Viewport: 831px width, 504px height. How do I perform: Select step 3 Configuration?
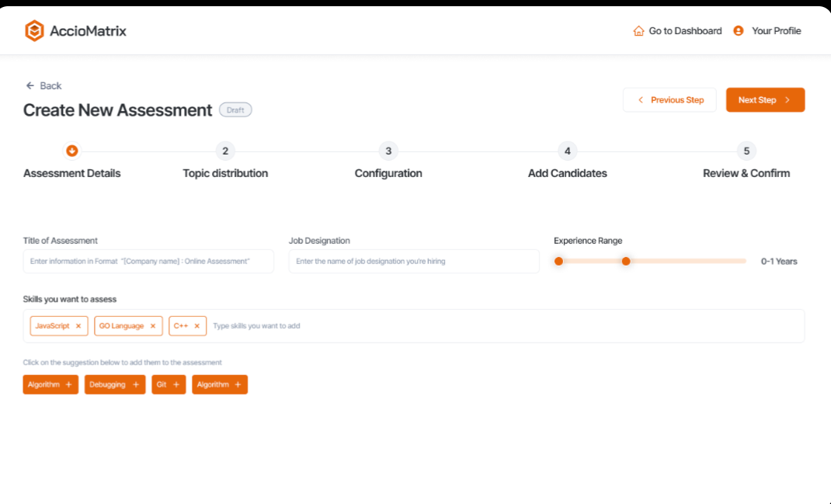388,151
